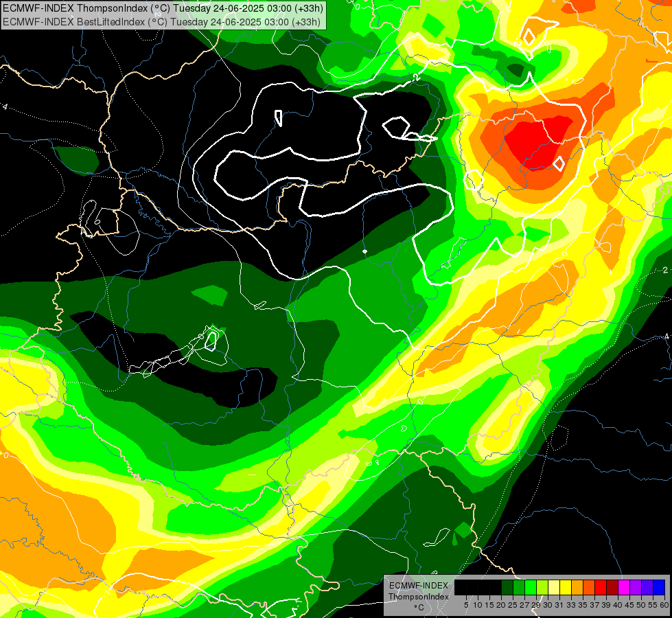Click the blue 55–60 legend swatch
The width and height of the screenshot is (672, 618).
[x=659, y=587]
